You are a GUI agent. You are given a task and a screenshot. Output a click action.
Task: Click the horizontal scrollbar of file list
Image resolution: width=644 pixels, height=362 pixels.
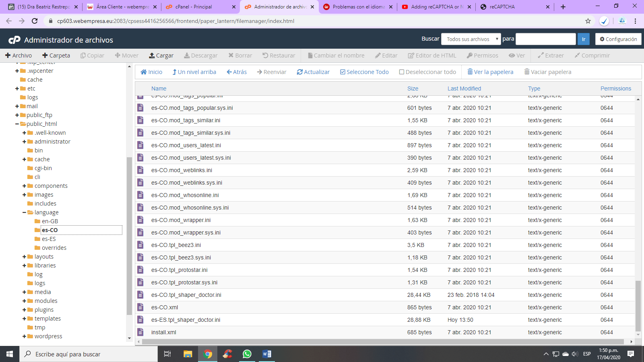383,341
